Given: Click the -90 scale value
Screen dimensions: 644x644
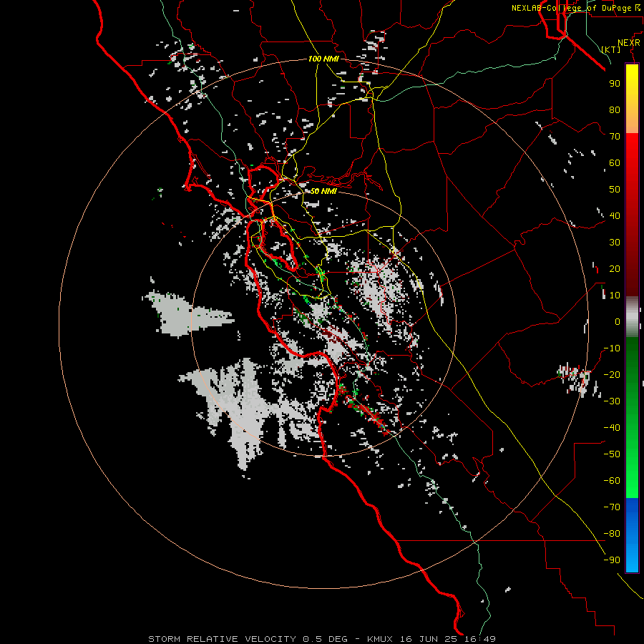Looking at the screenshot, I should point(612,560).
